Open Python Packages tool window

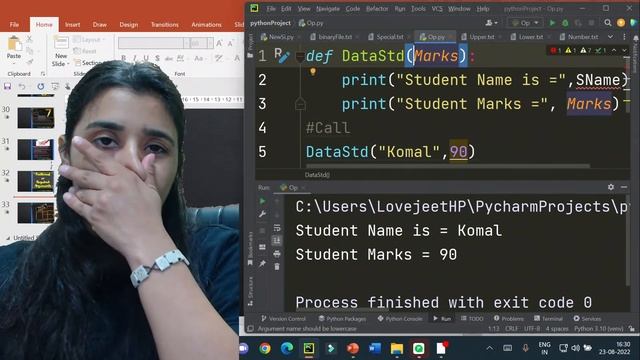(x=342, y=318)
